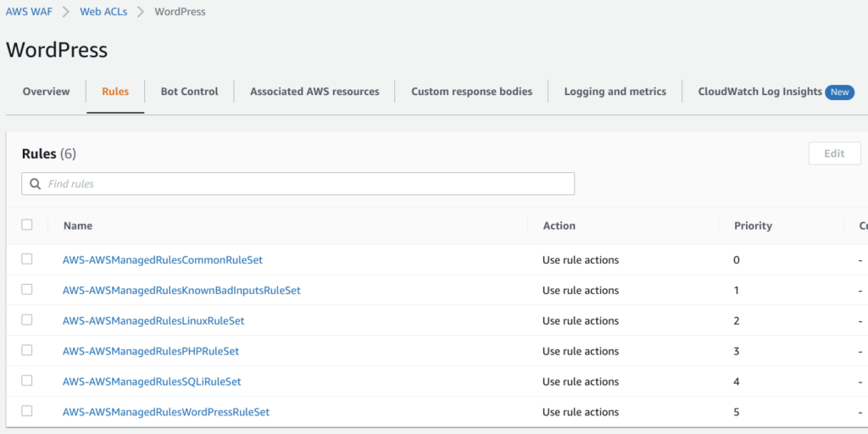Navigate to Web ACLs breadcrumb

(x=103, y=12)
